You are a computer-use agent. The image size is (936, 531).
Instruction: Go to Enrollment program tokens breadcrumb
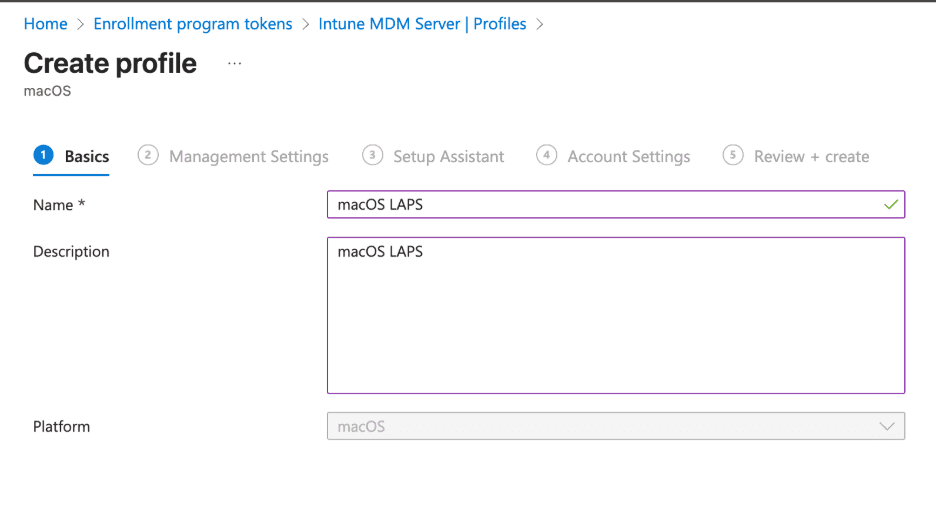click(x=193, y=24)
